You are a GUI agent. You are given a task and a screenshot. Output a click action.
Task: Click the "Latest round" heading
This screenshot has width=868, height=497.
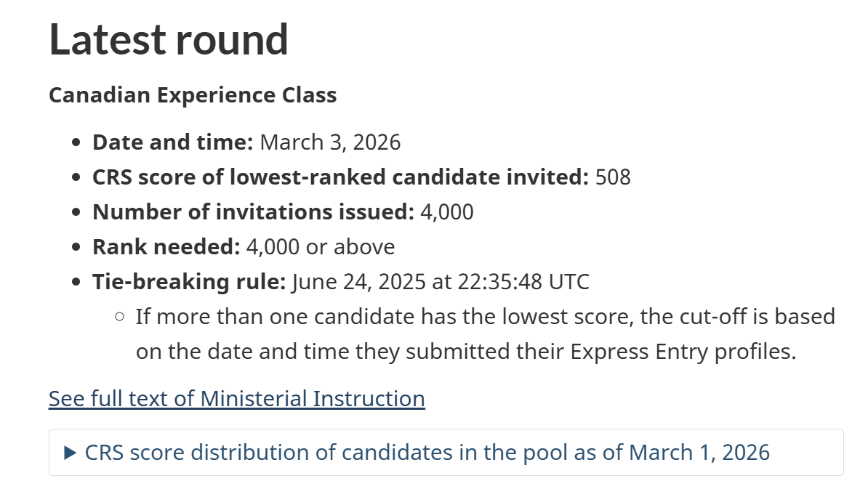tap(168, 40)
